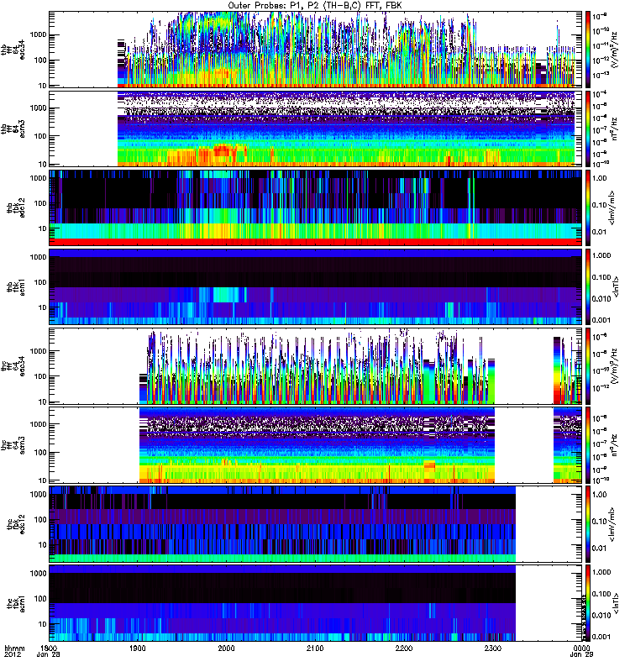Click the '<|mV/m|>' unit label of thb edc12
The image size is (630, 672).
click(x=612, y=207)
